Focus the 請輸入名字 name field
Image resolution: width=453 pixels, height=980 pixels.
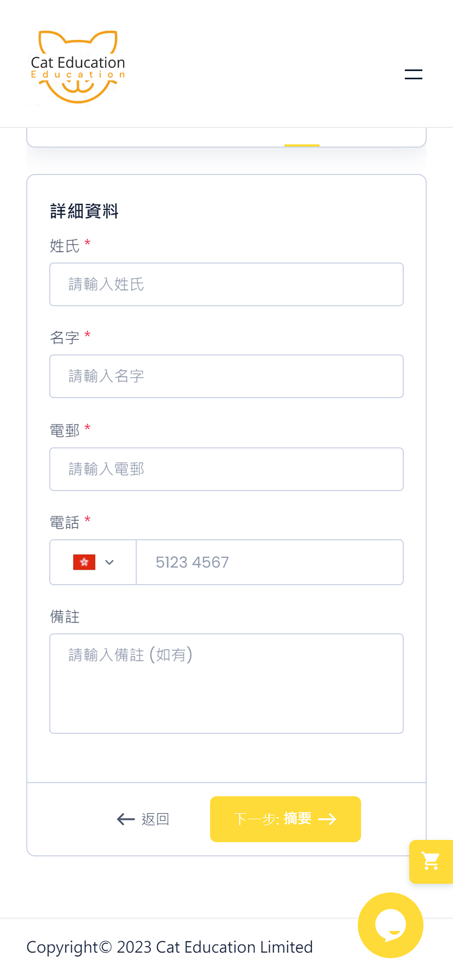(x=226, y=376)
